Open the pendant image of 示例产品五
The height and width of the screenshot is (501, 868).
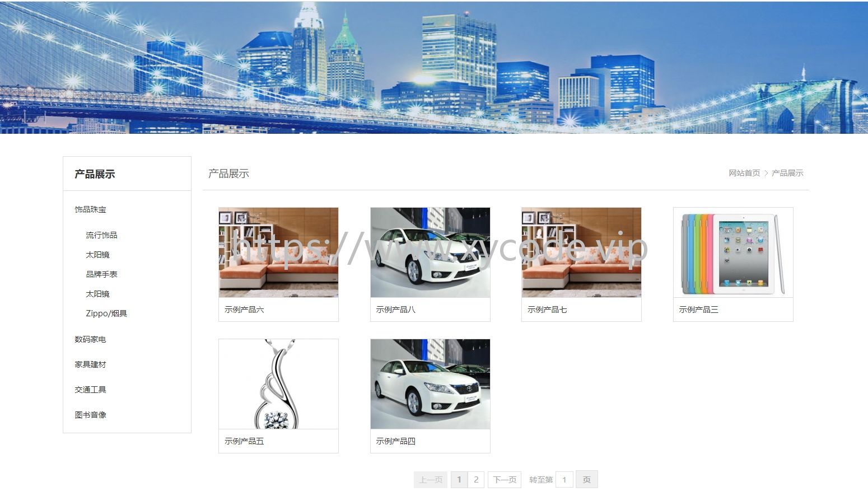click(x=278, y=384)
